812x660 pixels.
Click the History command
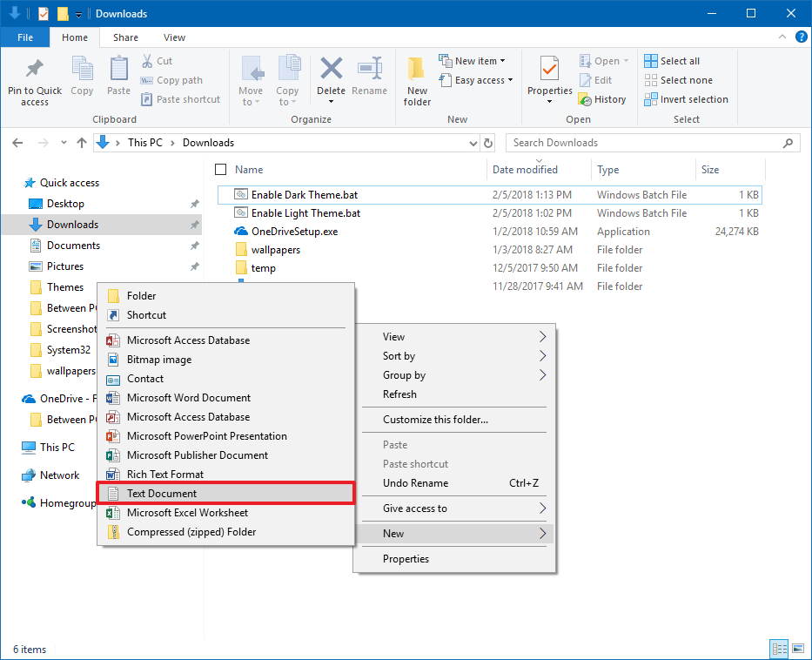click(x=602, y=99)
